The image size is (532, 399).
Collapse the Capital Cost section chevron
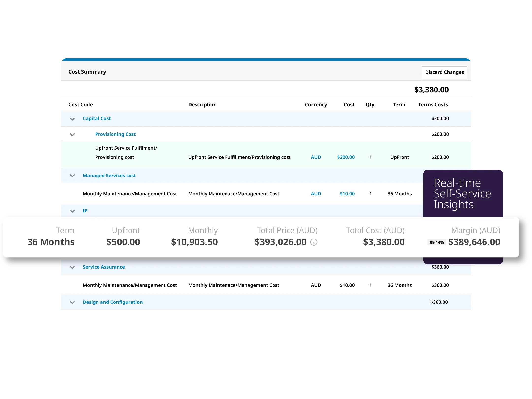click(x=72, y=119)
